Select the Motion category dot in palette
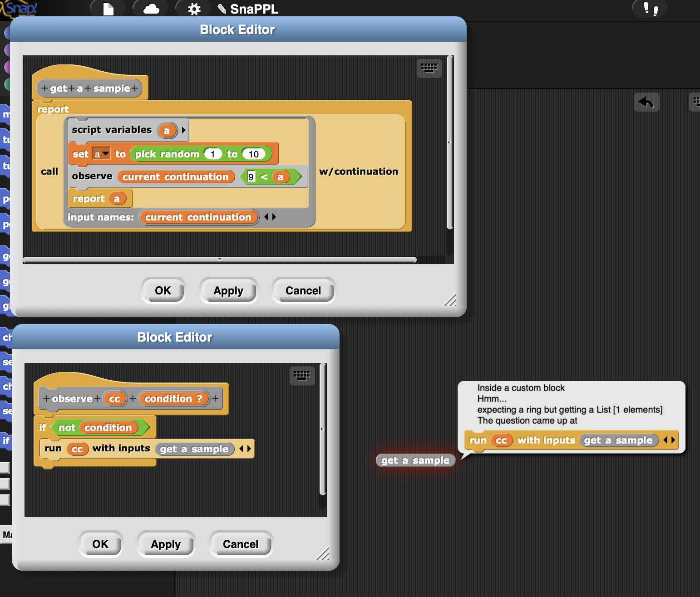Image resolution: width=700 pixels, height=597 pixels. tap(7, 33)
